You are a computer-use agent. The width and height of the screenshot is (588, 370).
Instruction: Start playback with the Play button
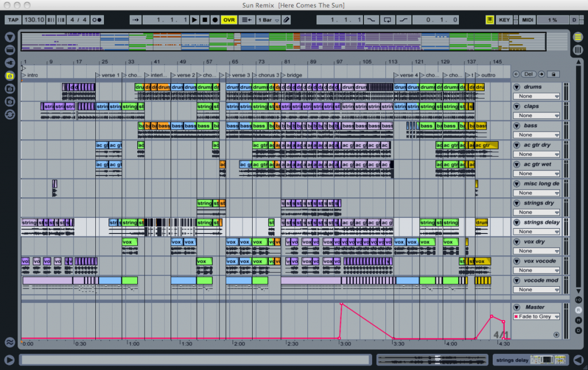coord(194,20)
